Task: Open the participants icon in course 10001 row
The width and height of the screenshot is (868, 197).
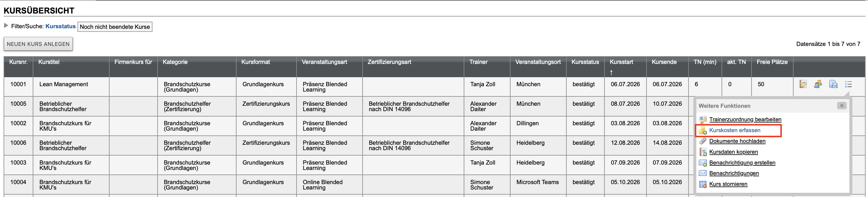Action: pos(818,84)
